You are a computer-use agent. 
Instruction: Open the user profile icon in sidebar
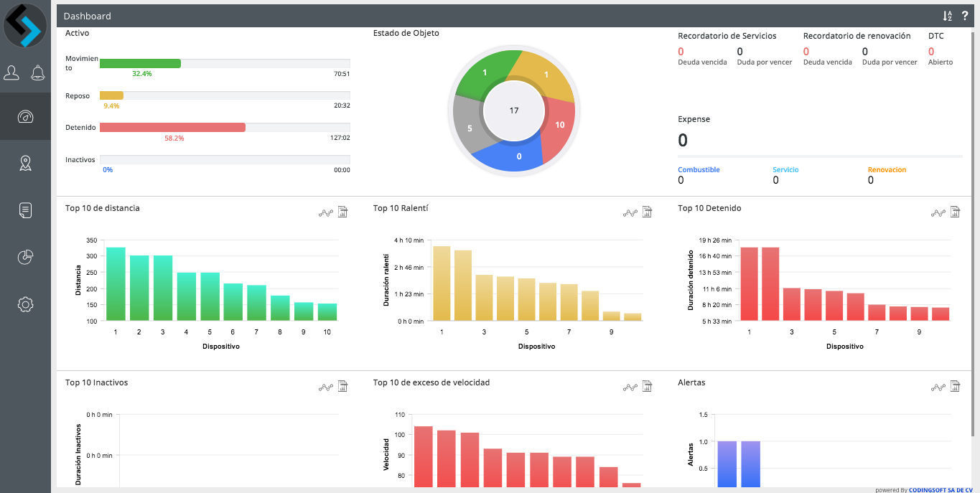click(11, 72)
